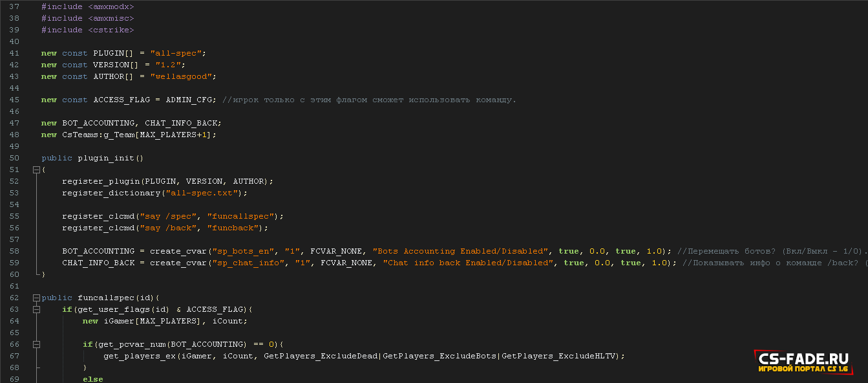The width and height of the screenshot is (868, 383).
Task: Select line number 58 in the gutter
Action: (x=15, y=251)
